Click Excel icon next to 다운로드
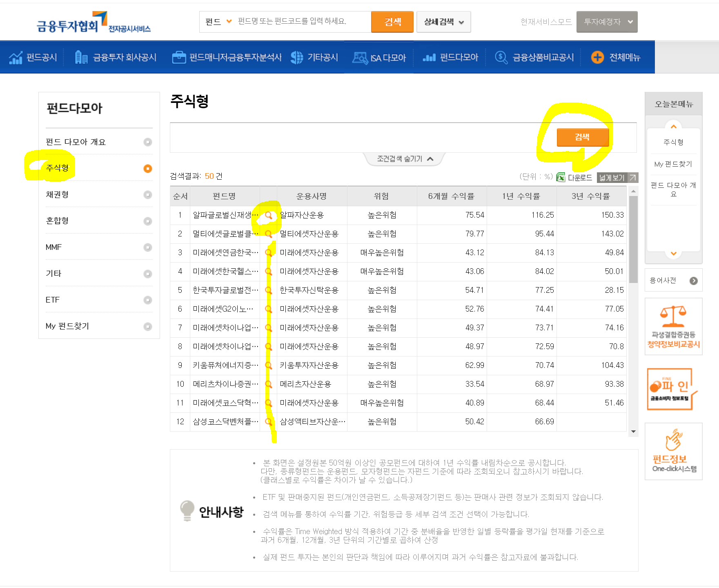Screen dimensions: 719x588 [x=561, y=177]
